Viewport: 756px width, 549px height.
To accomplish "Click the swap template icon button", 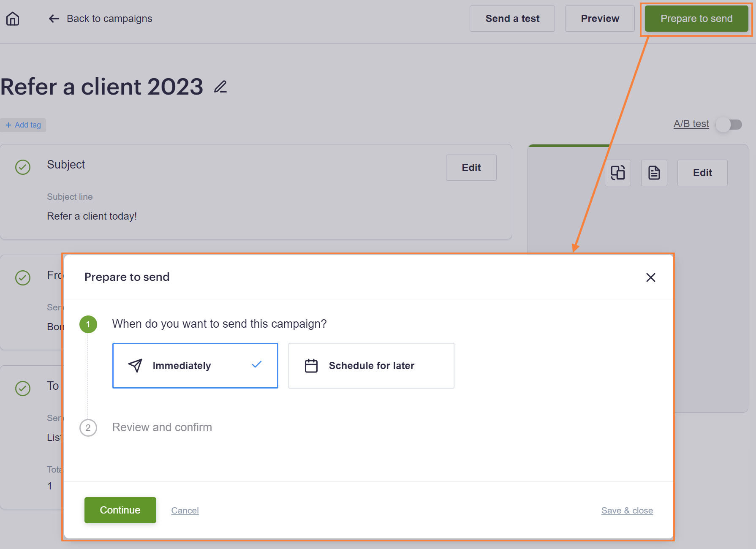I will (x=618, y=173).
